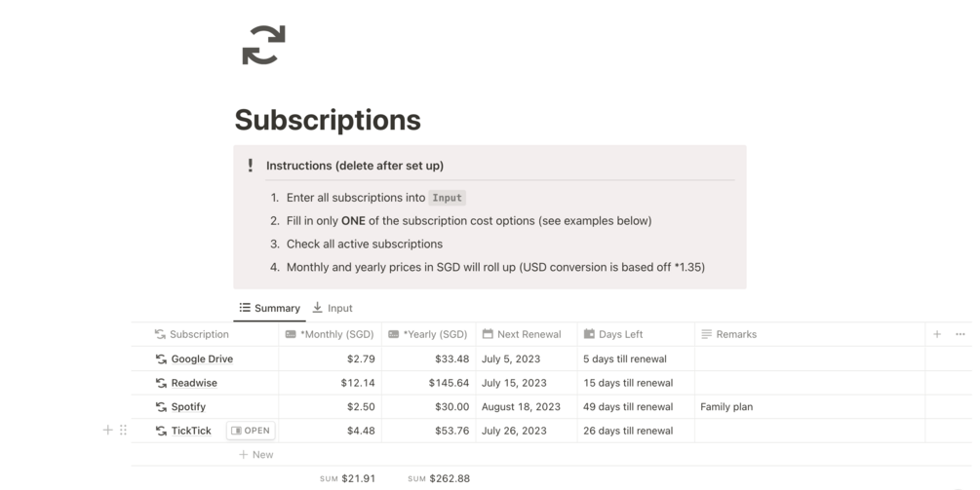The height and width of the screenshot is (490, 980).
Task: Select the Summary tab
Action: 270,308
